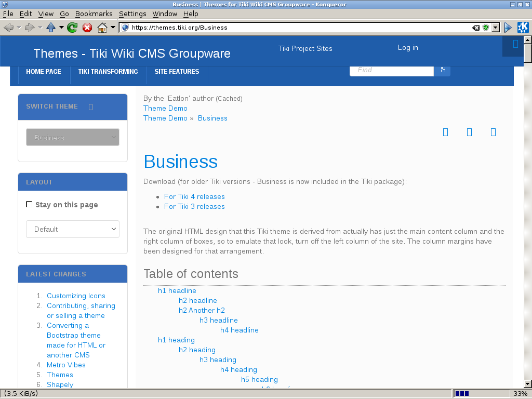Screen dimensions: 532x399
Task: Click the icon next to Switch Theme heading
Action: point(90,107)
